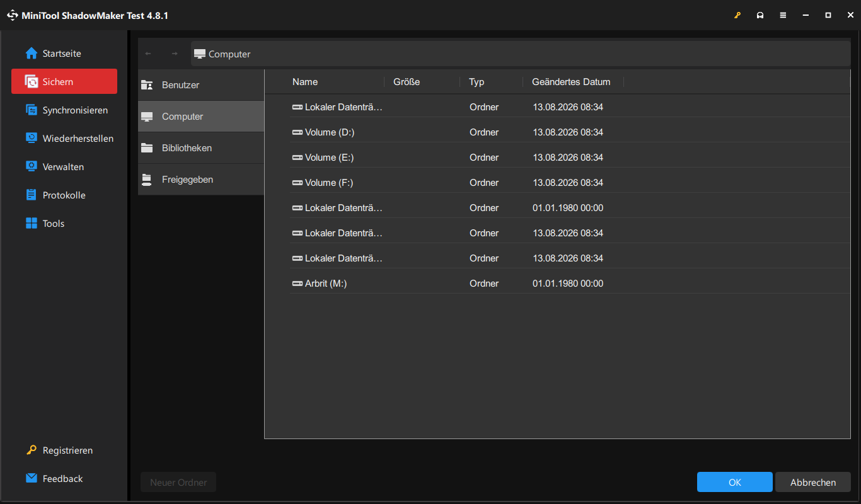The image size is (861, 504).
Task: Sort by Größe column header
Action: pos(407,82)
